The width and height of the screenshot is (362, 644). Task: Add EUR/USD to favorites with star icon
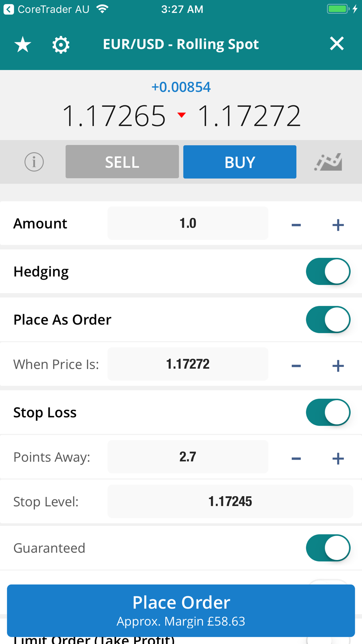coord(23,45)
